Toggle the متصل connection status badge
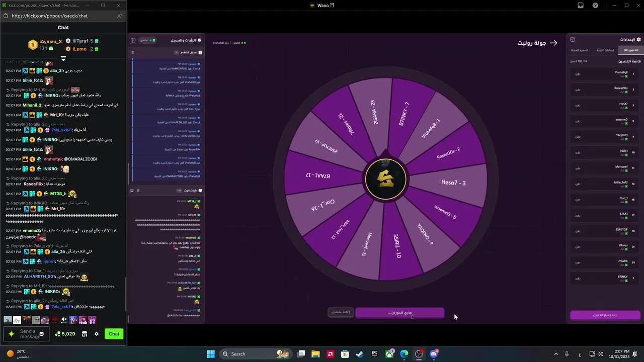The height and width of the screenshot is (362, 644). [147, 40]
